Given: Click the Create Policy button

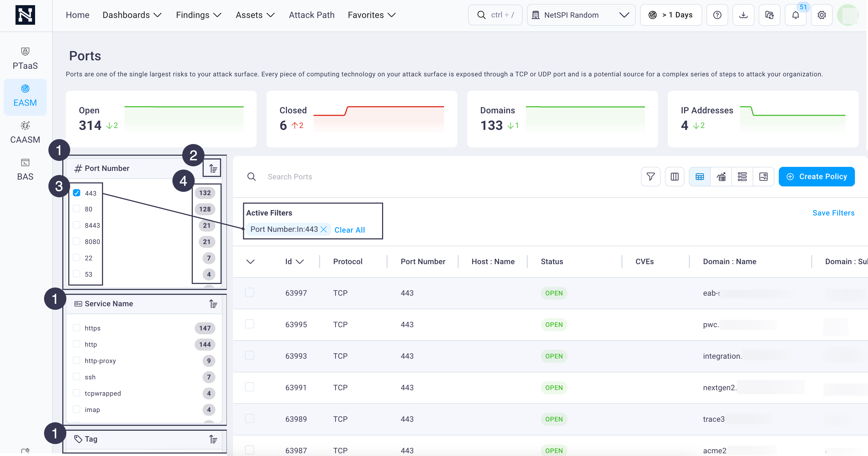Looking at the screenshot, I should pos(816,176).
